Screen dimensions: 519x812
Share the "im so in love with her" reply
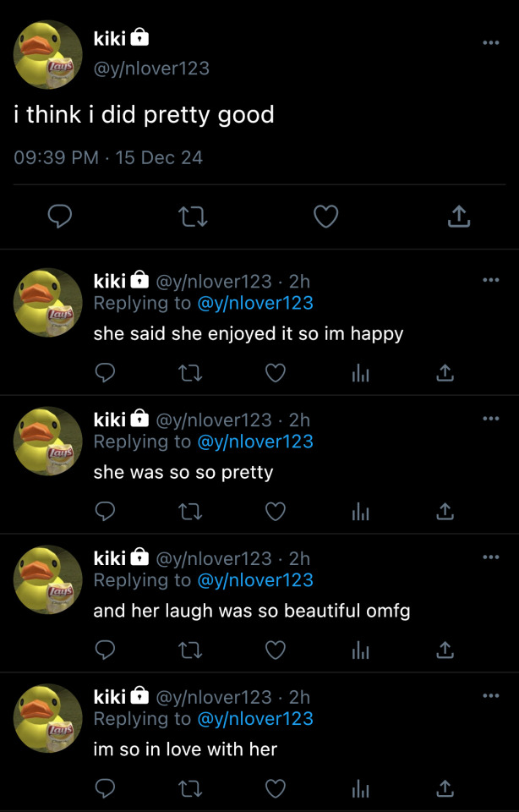(445, 788)
